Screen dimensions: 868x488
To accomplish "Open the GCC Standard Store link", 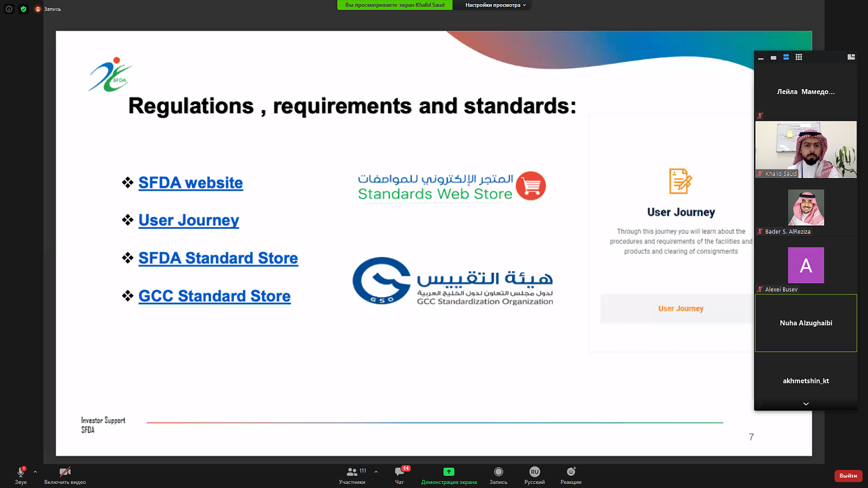I will click(x=214, y=296).
